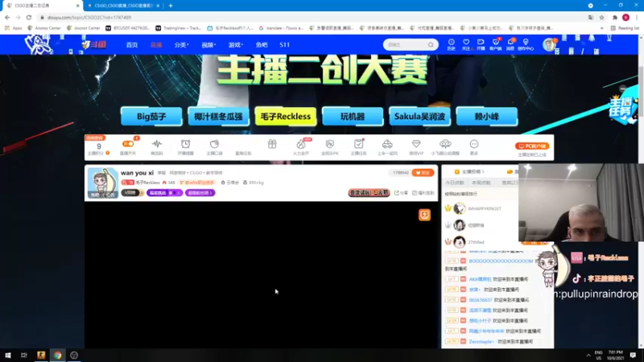The height and width of the screenshot is (362, 644).
Task: Open the 客户端 client download icon
Action: [495, 43]
